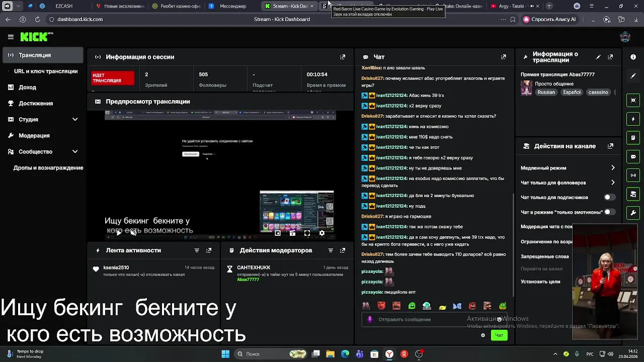Open the user avatar in the top right
Screen dimensions: 644x362
(x=625, y=37)
